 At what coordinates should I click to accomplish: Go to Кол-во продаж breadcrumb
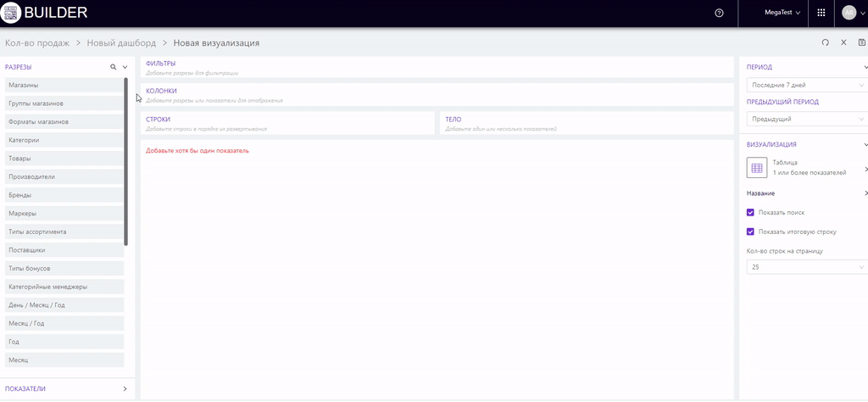pyautogui.click(x=36, y=42)
